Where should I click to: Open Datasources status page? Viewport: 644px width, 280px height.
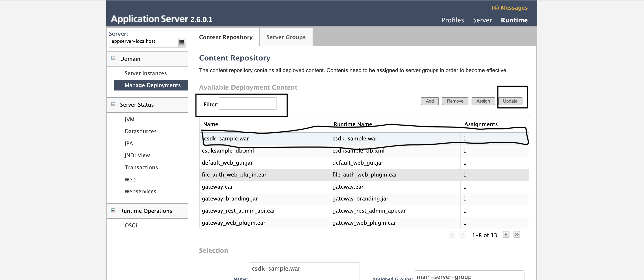tap(141, 131)
